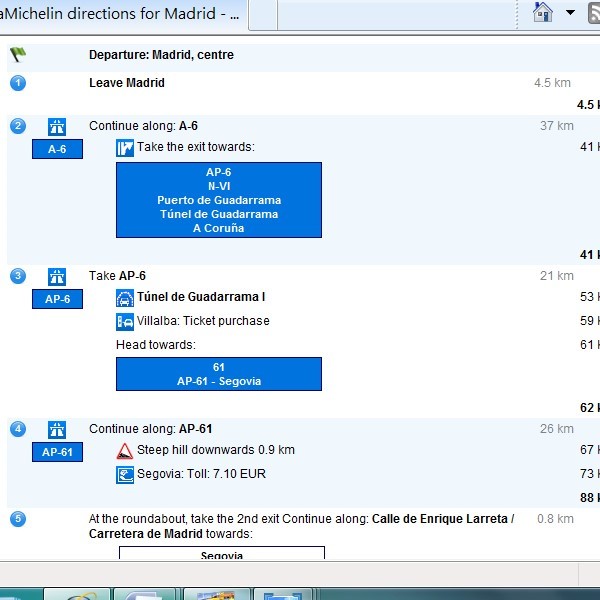
Task: Click the 61 AP-61 - Segovia signpost
Action: pyautogui.click(x=219, y=374)
